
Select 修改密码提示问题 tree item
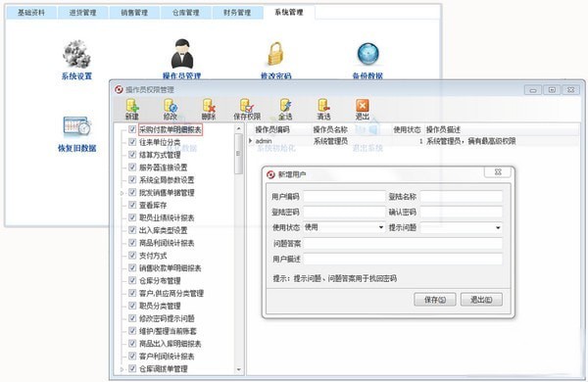(167, 318)
